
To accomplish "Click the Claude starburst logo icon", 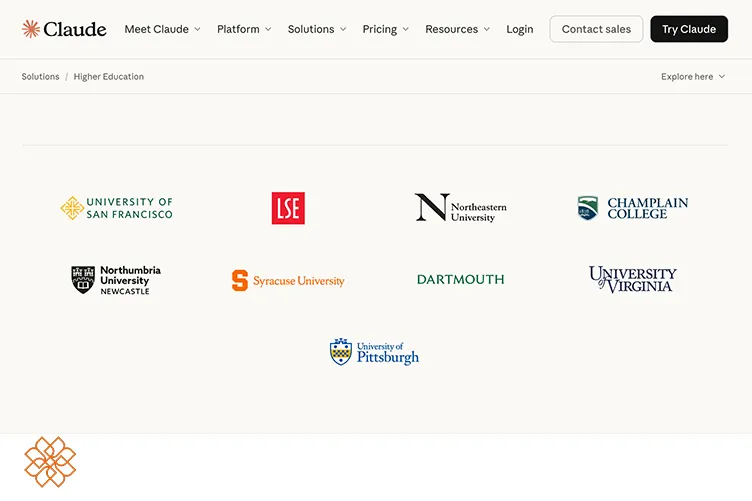I will click(31, 29).
